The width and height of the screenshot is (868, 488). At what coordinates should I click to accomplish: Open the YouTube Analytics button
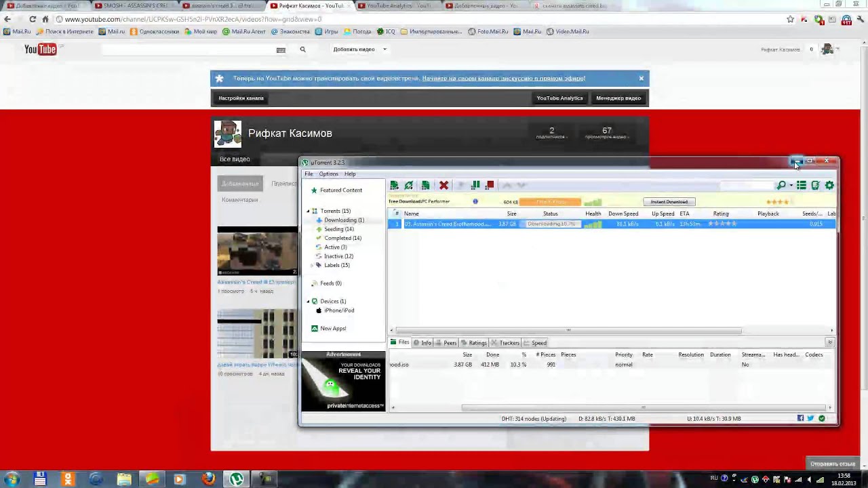tap(559, 98)
